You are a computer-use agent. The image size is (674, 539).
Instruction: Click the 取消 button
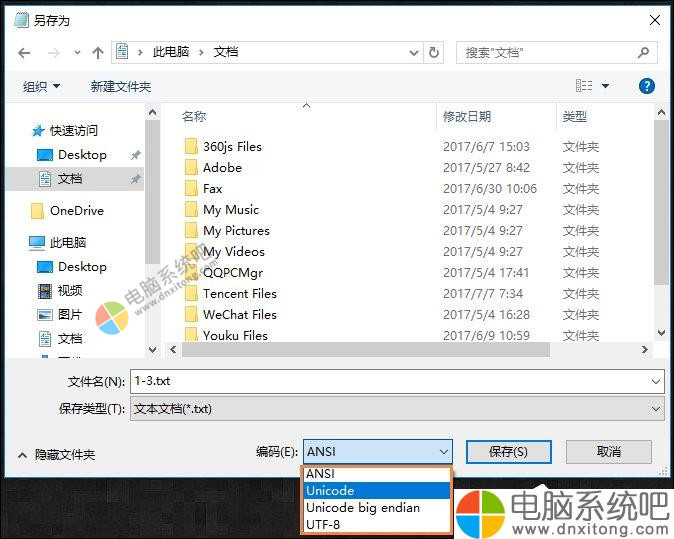[609, 452]
